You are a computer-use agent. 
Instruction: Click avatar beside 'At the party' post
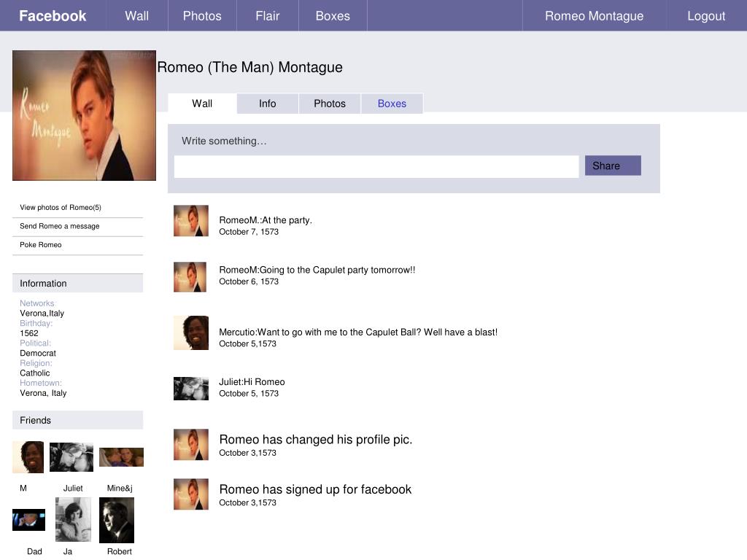(191, 220)
